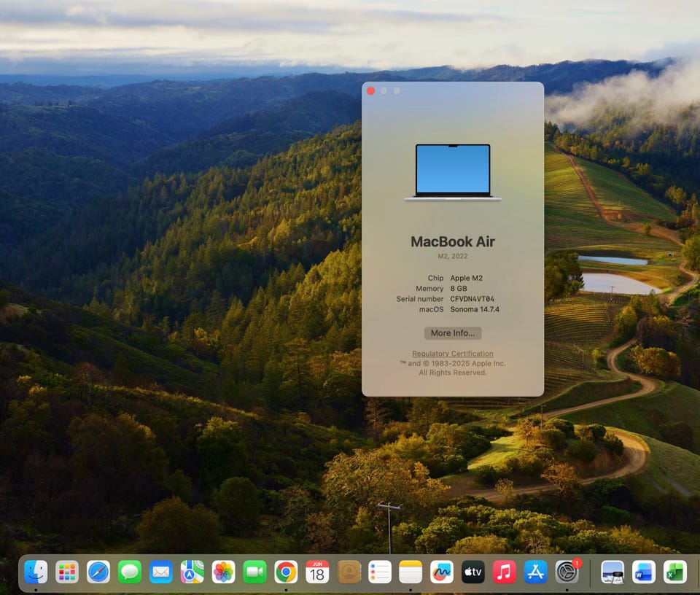700x595 pixels.
Task: Launch Reminders from the Dock
Action: pos(379,572)
